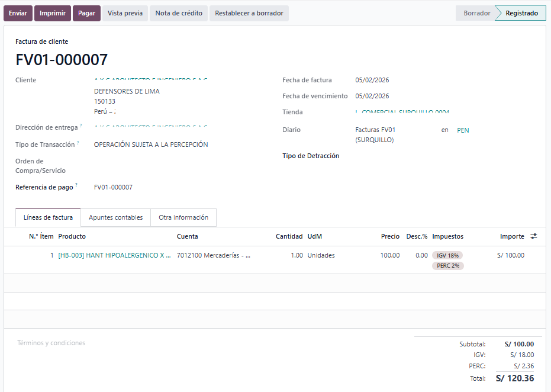Click the Enviar button
This screenshot has height=392, width=551.
[x=18, y=13]
